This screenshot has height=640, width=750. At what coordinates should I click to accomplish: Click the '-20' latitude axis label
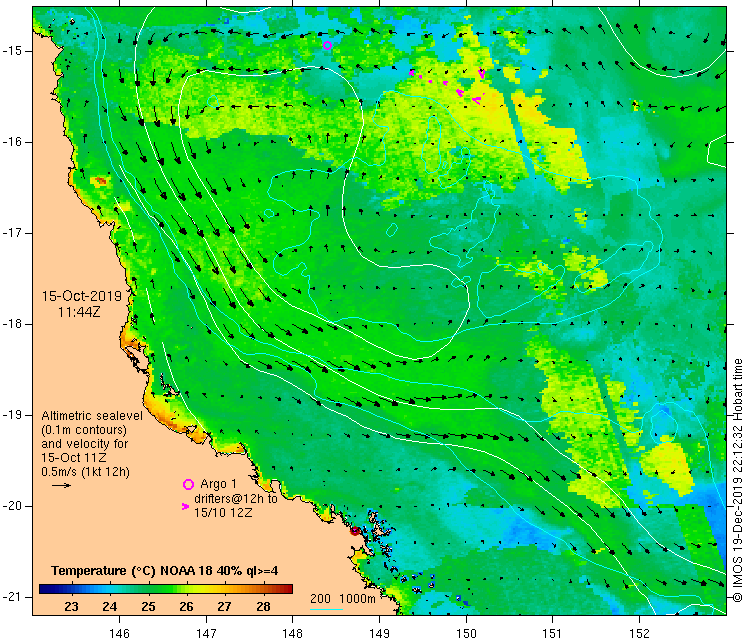pyautogui.click(x=12, y=506)
